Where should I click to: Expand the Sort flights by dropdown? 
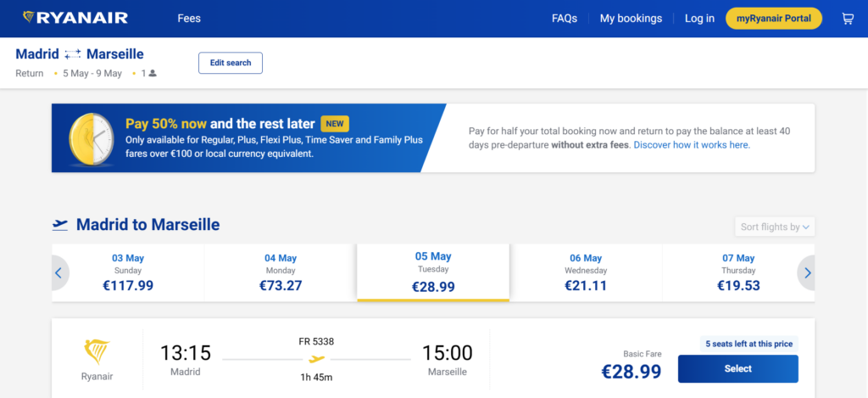click(775, 227)
